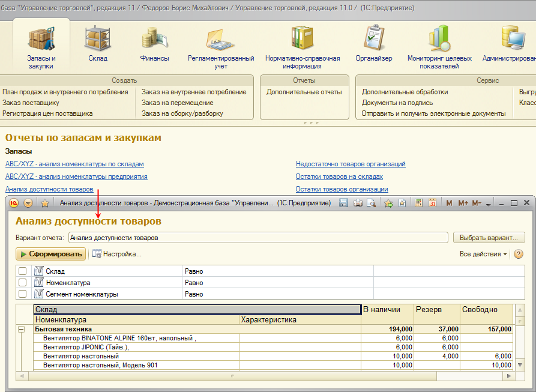This screenshot has height=392, width=536.
Task: Open Заказ поставщику in Создать menu
Action: click(x=31, y=103)
